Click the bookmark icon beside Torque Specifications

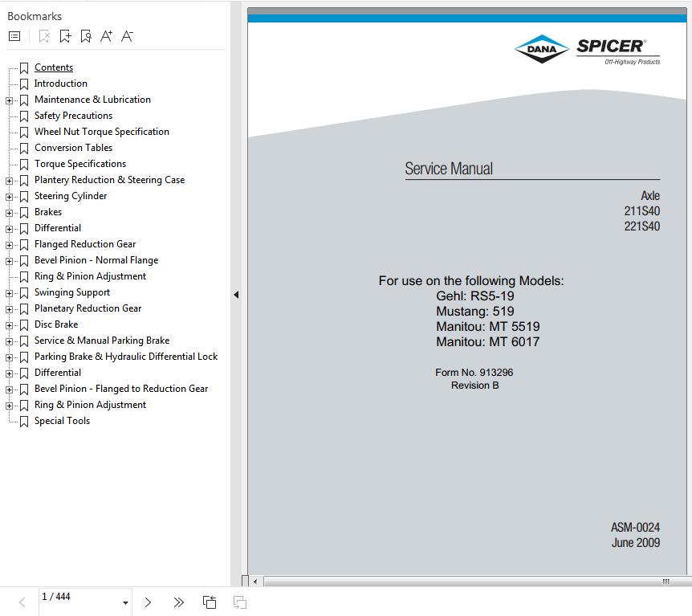pos(24,165)
